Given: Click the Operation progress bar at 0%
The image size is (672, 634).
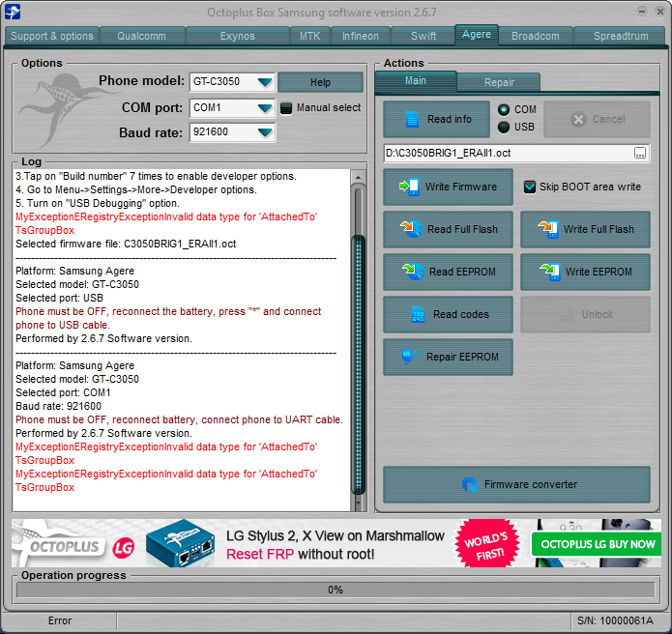Looking at the screenshot, I should pyautogui.click(x=336, y=590).
